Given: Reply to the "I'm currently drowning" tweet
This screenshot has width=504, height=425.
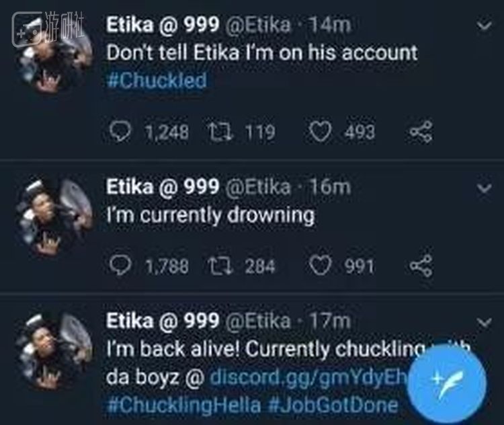Looking at the screenshot, I should [x=121, y=266].
